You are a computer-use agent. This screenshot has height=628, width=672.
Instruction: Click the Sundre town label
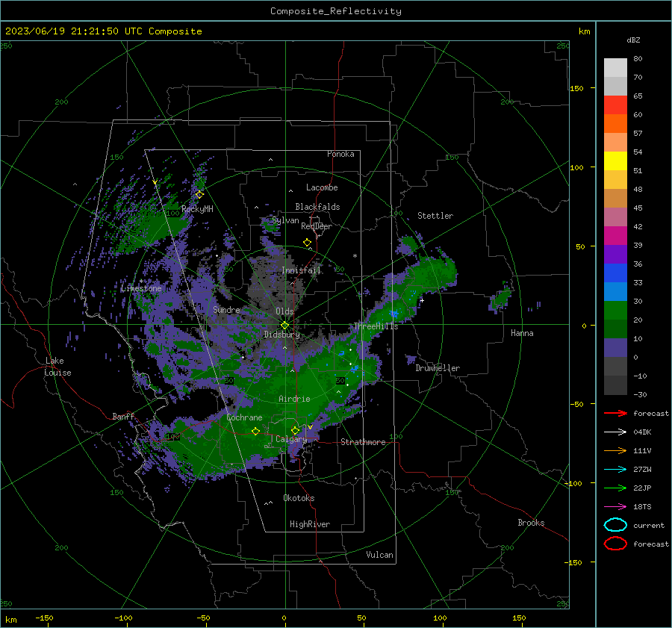tap(226, 309)
